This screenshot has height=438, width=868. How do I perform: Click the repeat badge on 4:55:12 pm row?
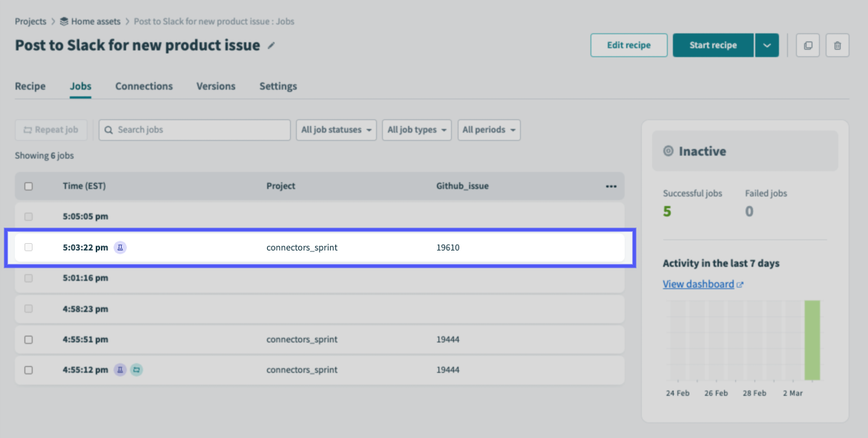(x=136, y=370)
